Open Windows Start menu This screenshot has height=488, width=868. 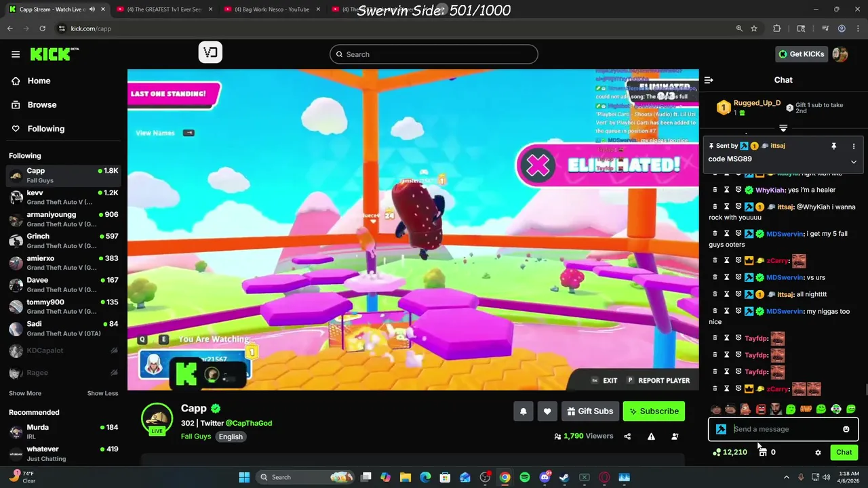click(x=244, y=477)
